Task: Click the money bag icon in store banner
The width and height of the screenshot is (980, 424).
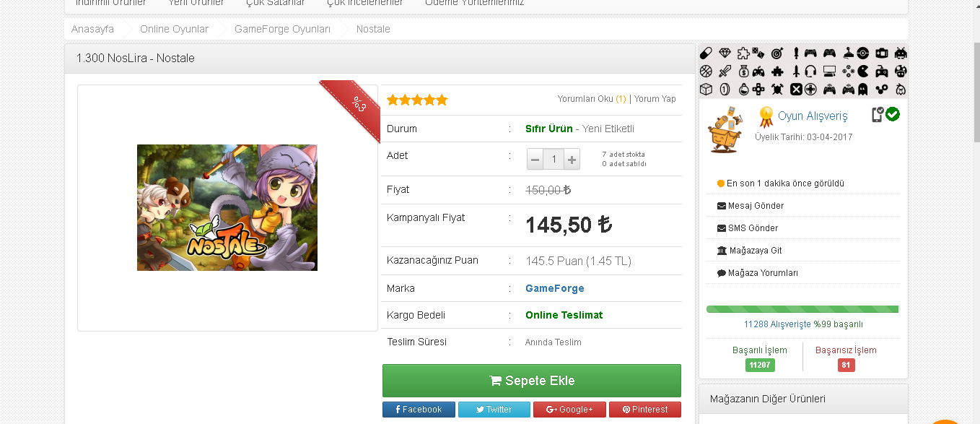Action: [743, 71]
